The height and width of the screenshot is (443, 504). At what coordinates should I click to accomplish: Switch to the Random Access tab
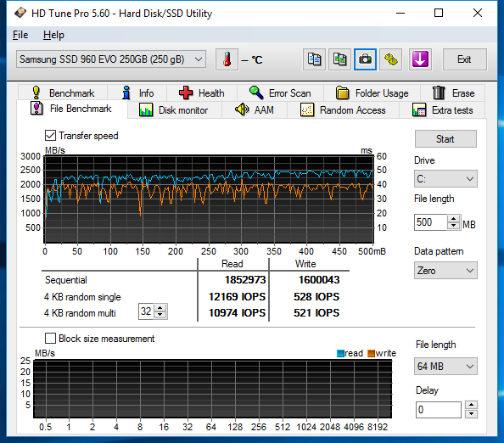344,110
